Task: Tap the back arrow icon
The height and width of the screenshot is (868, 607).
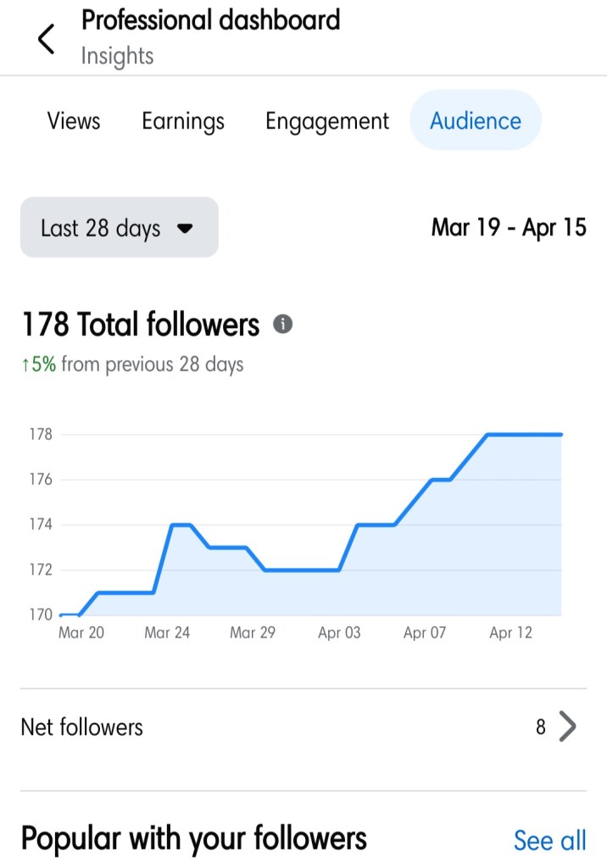Action: [47, 39]
